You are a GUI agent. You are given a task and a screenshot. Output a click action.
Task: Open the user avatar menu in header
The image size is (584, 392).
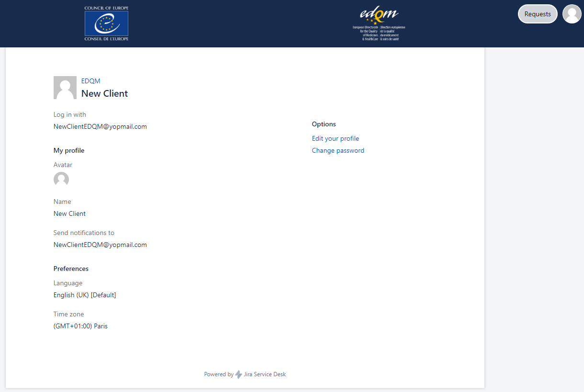pos(572,14)
